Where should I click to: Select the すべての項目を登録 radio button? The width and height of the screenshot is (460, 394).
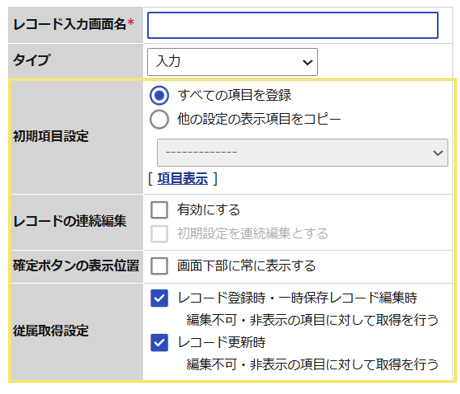(x=159, y=95)
